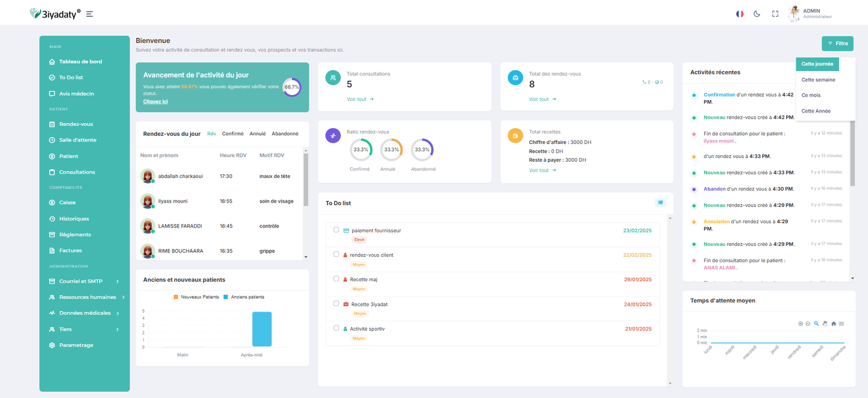Click the French flag language icon
Viewport: 868px width, 398px height.
pos(739,14)
